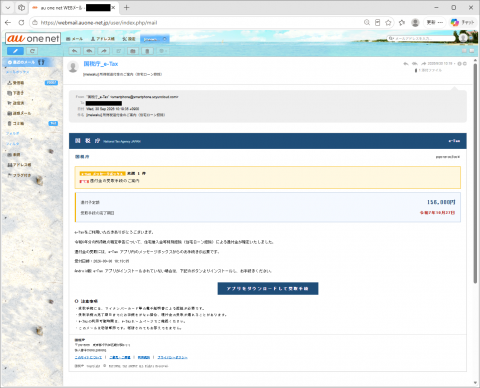Focus the mail address search field
480x388 pixels.
coord(421,39)
